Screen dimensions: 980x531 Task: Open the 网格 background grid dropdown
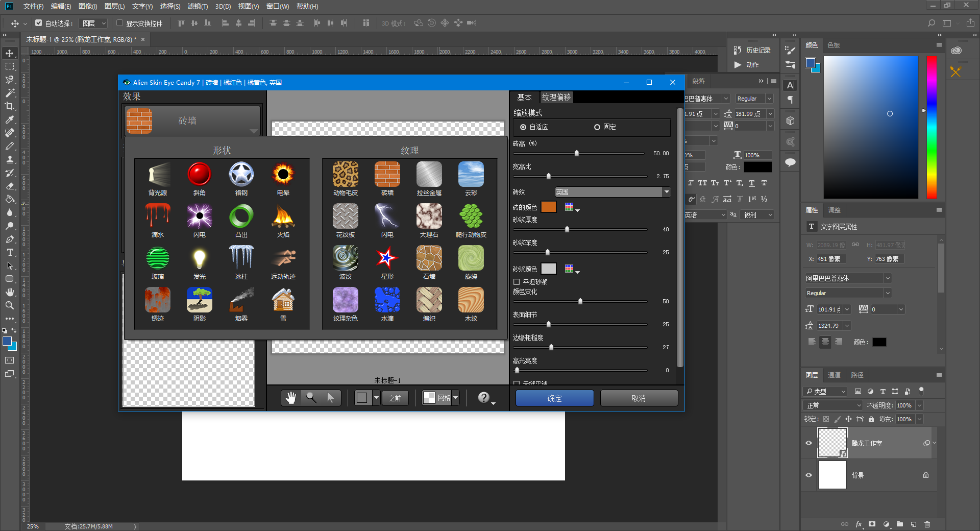[x=456, y=398]
